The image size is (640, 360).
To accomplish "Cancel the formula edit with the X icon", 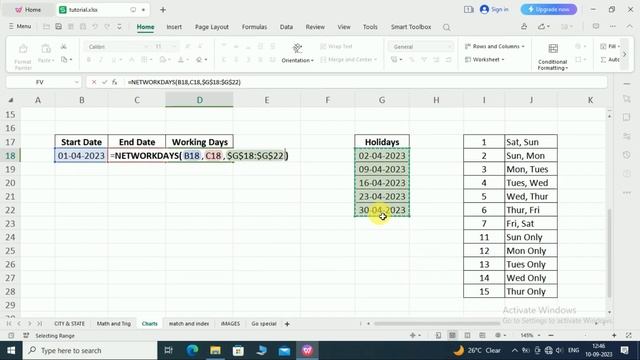I will point(94,82).
